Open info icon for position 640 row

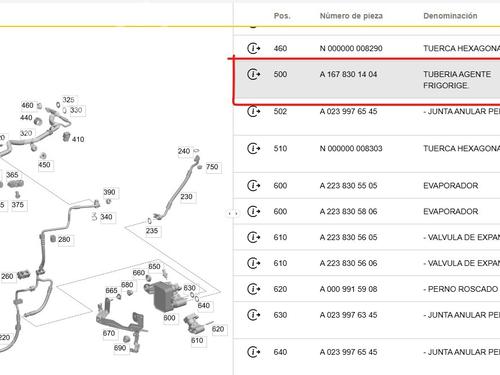254,352
